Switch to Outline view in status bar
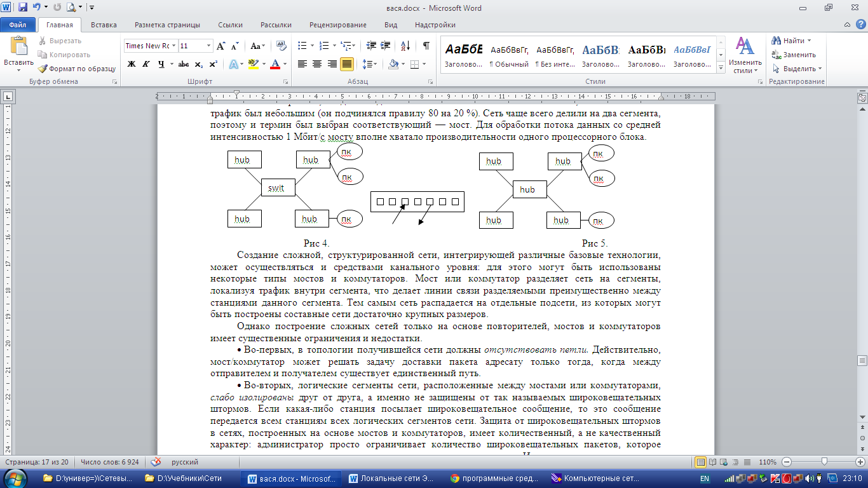The width and height of the screenshot is (868, 488). tap(735, 462)
